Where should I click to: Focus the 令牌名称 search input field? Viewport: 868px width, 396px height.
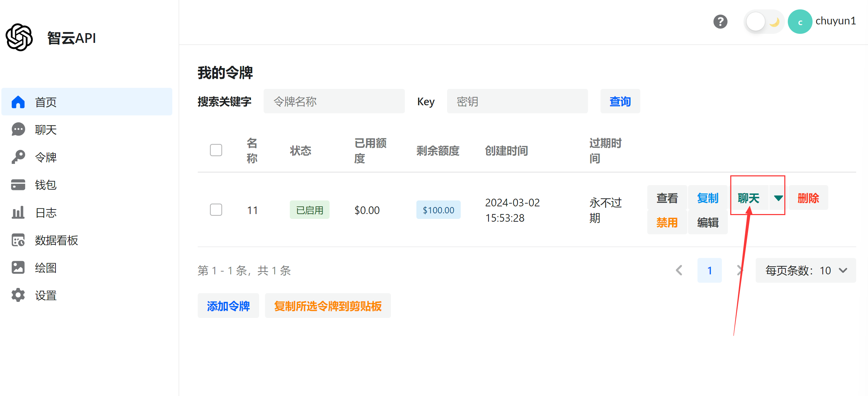334,101
